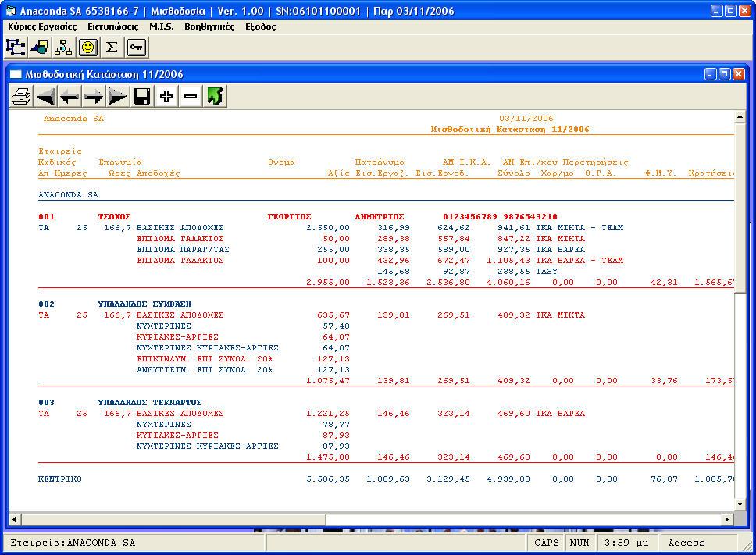756x555 pixels.
Task: Exit the report with the green arrow icon
Action: pyautogui.click(x=215, y=97)
